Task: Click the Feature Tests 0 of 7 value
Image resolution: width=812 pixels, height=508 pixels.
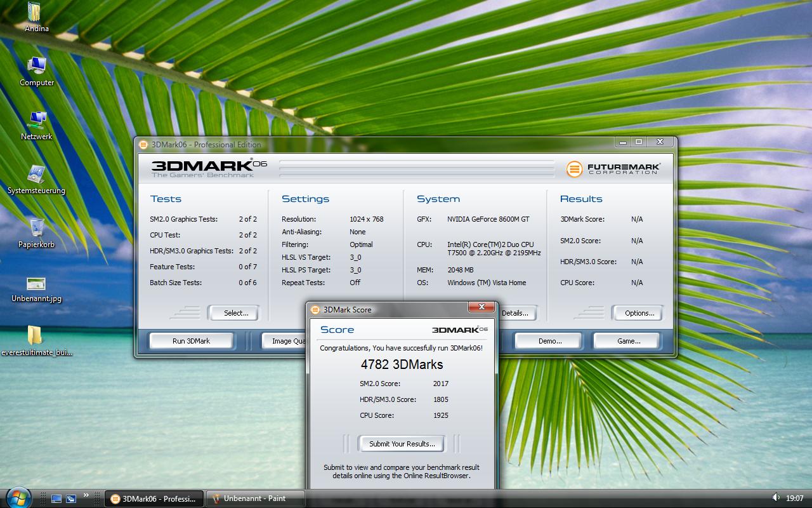Action: coord(248,267)
